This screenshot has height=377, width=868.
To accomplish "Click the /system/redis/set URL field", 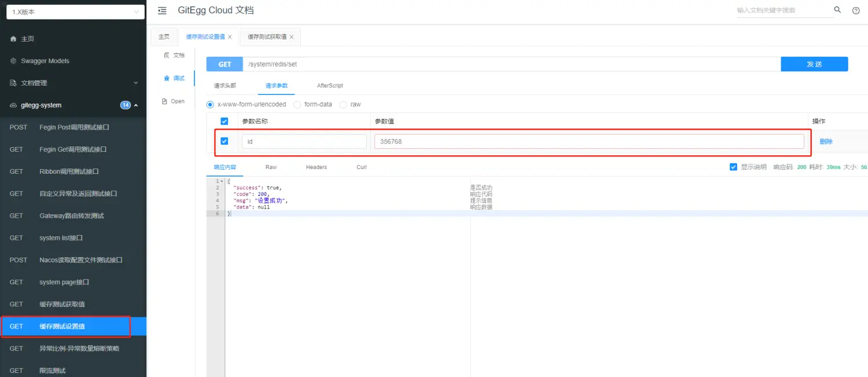I will 512,64.
